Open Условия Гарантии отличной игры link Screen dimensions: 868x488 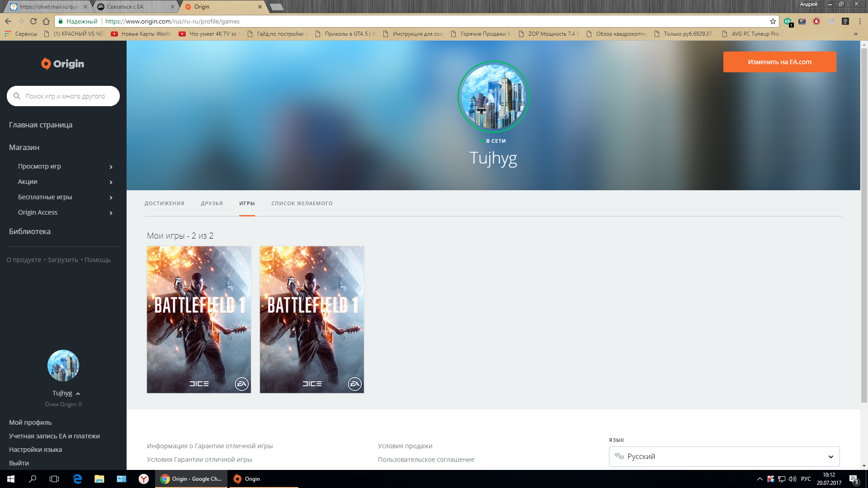[x=199, y=460]
